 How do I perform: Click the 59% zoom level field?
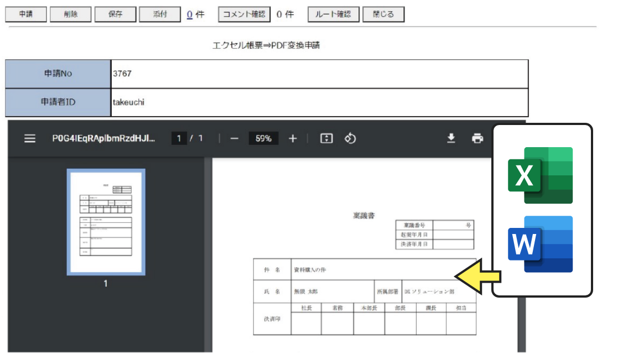[263, 138]
